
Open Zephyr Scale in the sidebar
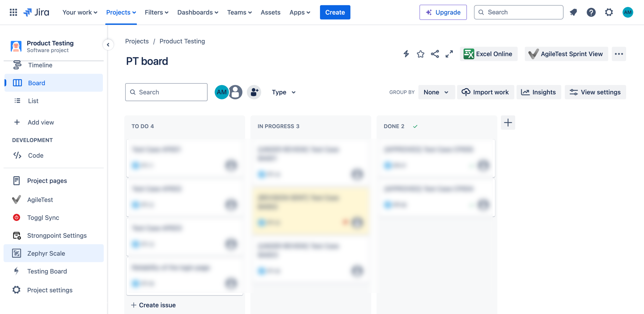(46, 253)
